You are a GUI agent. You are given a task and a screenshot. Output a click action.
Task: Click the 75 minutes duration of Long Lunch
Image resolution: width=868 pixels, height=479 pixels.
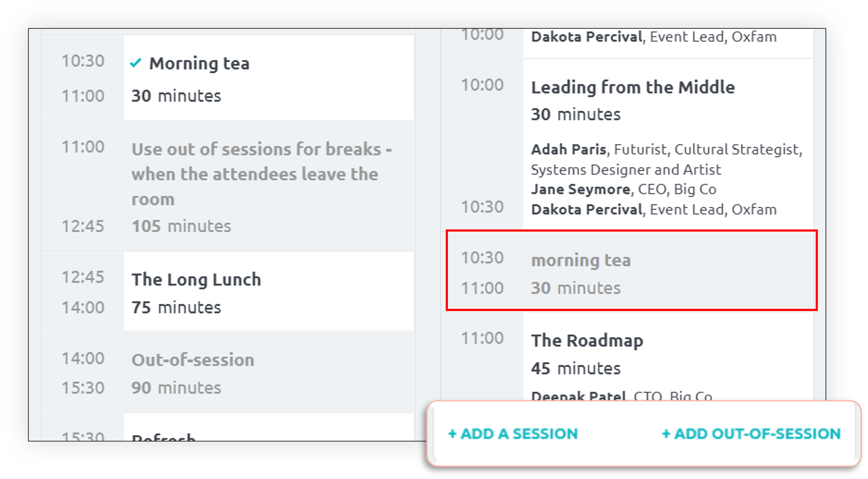pos(176,307)
